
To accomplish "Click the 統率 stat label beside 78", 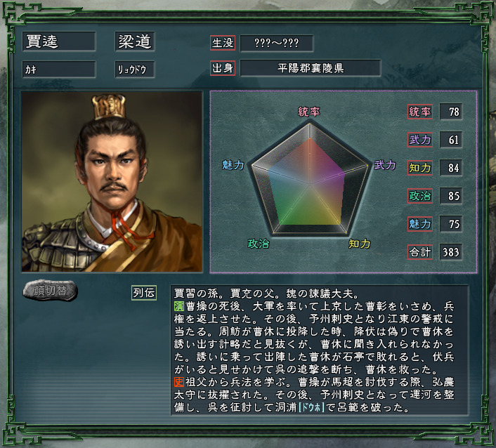I will 420,112.
